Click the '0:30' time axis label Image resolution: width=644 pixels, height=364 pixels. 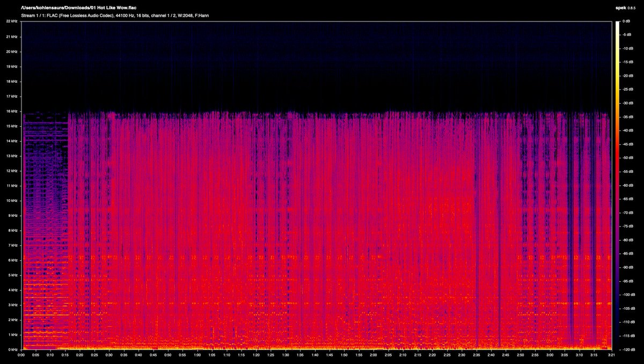(x=109, y=355)
